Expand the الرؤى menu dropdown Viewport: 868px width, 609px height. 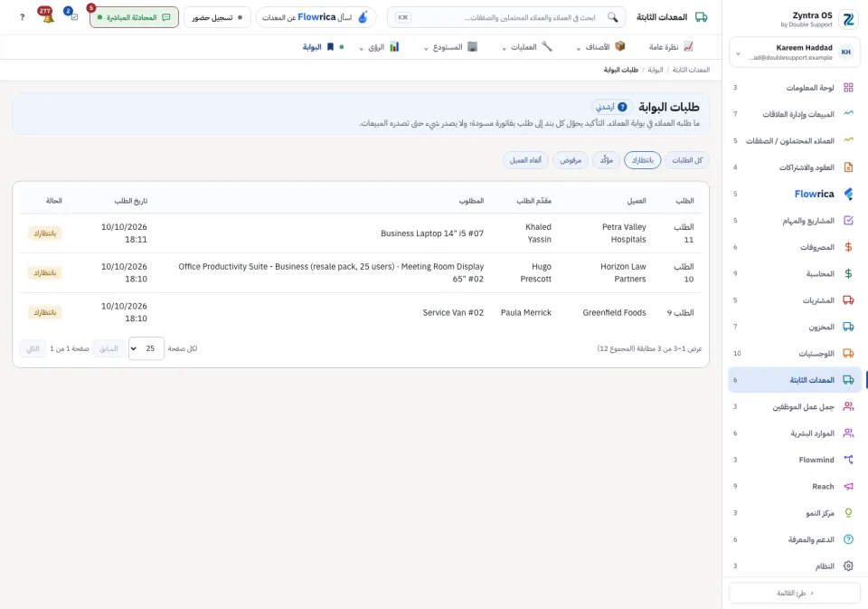pos(379,47)
